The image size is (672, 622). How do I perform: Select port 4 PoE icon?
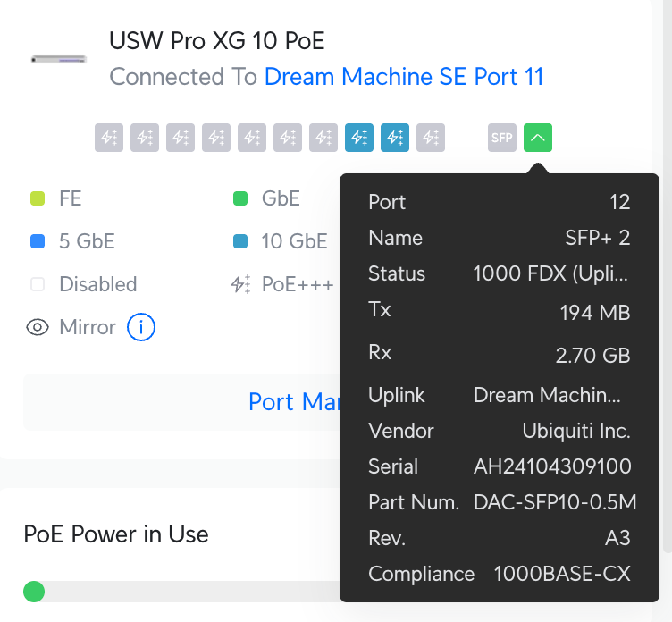pyautogui.click(x=216, y=138)
